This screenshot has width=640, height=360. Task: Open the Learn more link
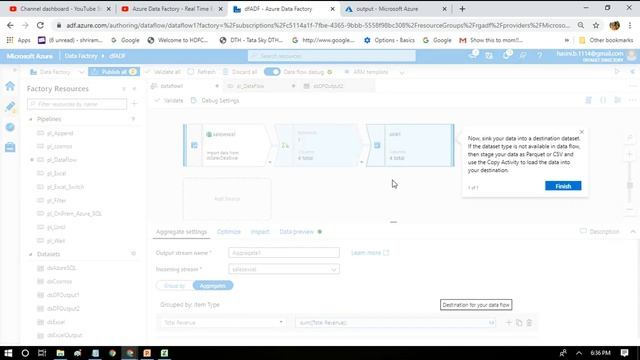(370, 253)
